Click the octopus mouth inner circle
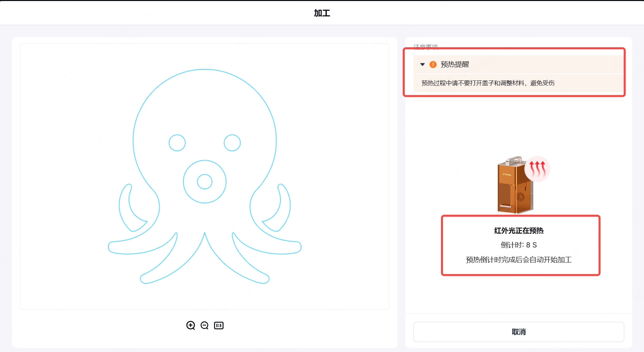The image size is (644, 352). pos(205,182)
